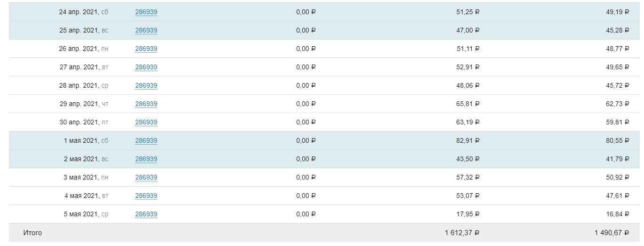644x246 pixels.
Task: Open 286939 link in 26 апр. 2021 row
Action: tap(146, 49)
